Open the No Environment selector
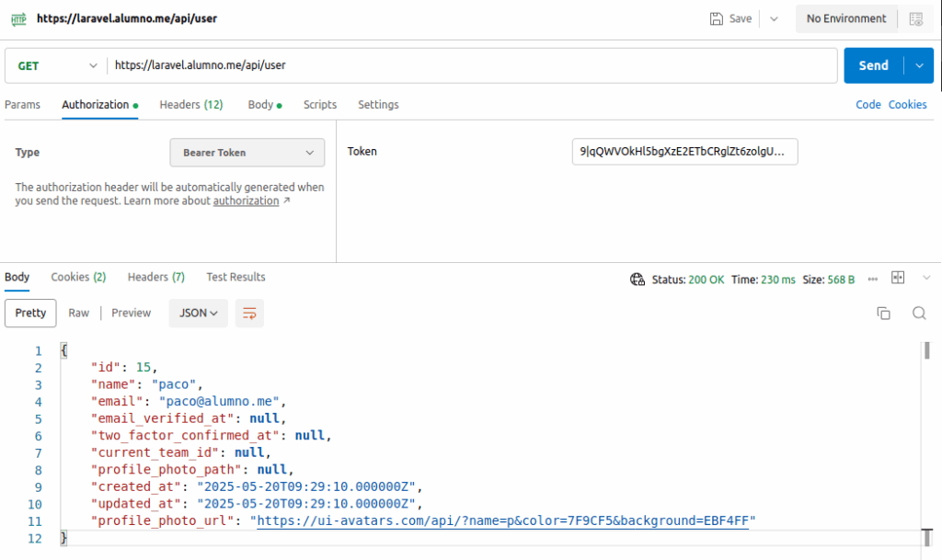The width and height of the screenshot is (942, 560). tap(845, 18)
